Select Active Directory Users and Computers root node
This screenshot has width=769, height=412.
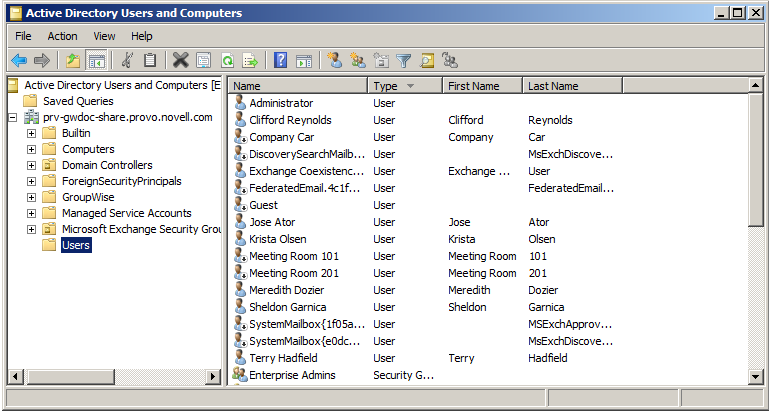click(123, 85)
